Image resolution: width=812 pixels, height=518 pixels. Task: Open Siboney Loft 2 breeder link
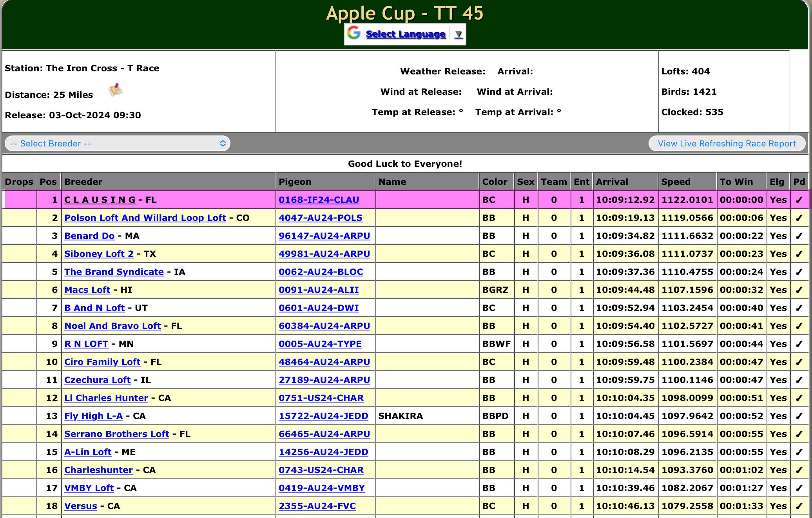tap(99, 254)
